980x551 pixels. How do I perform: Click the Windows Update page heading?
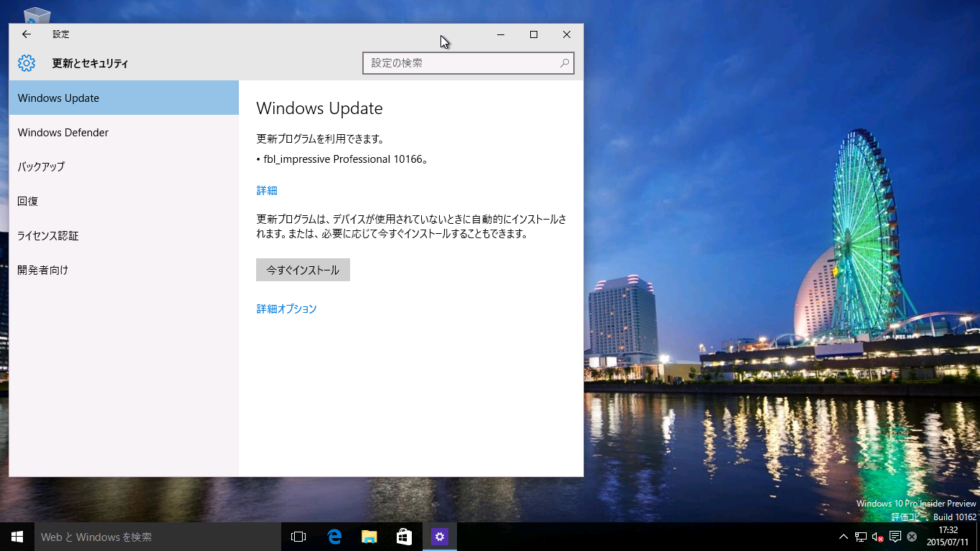(319, 108)
